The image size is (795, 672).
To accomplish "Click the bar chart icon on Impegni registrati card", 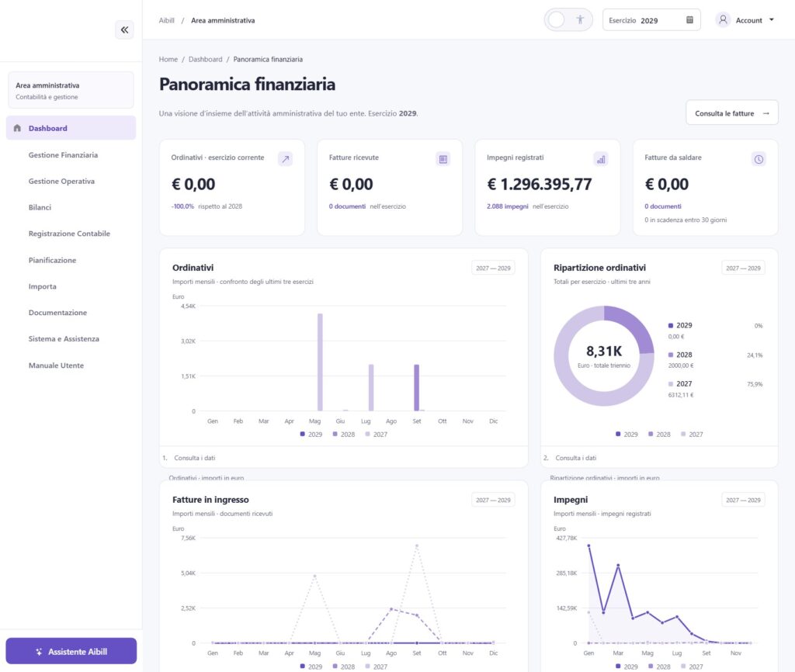I will (x=601, y=159).
